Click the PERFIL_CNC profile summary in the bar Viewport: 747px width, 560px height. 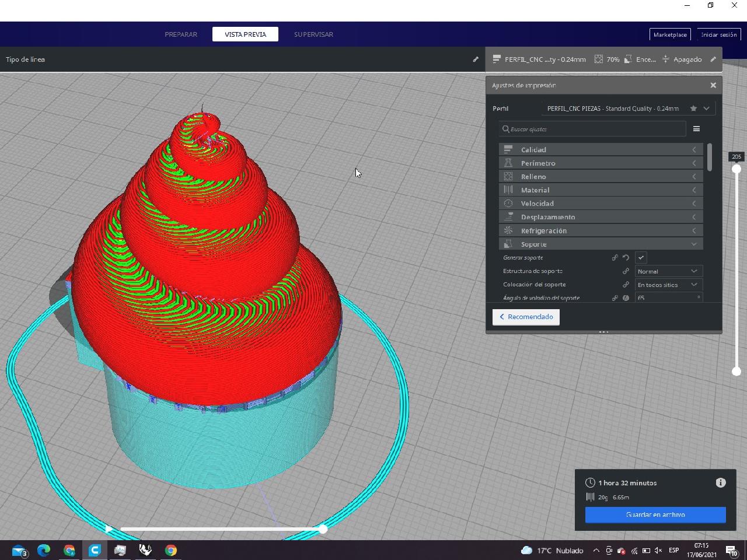539,60
